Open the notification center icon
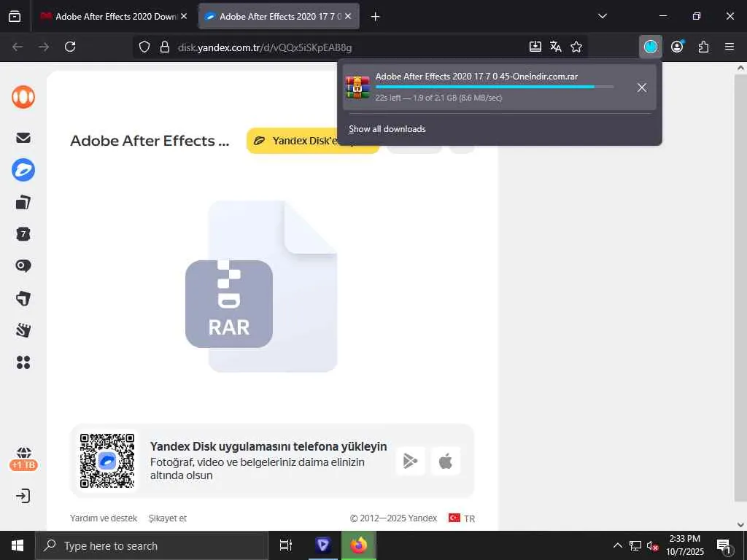This screenshot has height=560, width=747. coord(724,546)
